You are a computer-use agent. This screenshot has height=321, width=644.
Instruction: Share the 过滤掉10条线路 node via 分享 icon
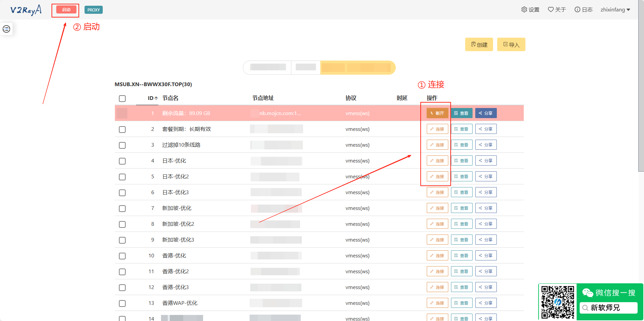486,145
